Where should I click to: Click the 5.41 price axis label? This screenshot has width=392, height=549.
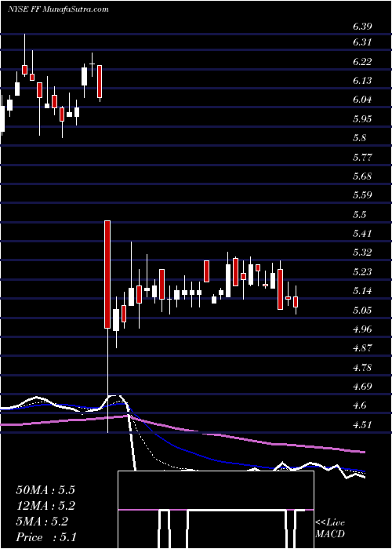362,234
